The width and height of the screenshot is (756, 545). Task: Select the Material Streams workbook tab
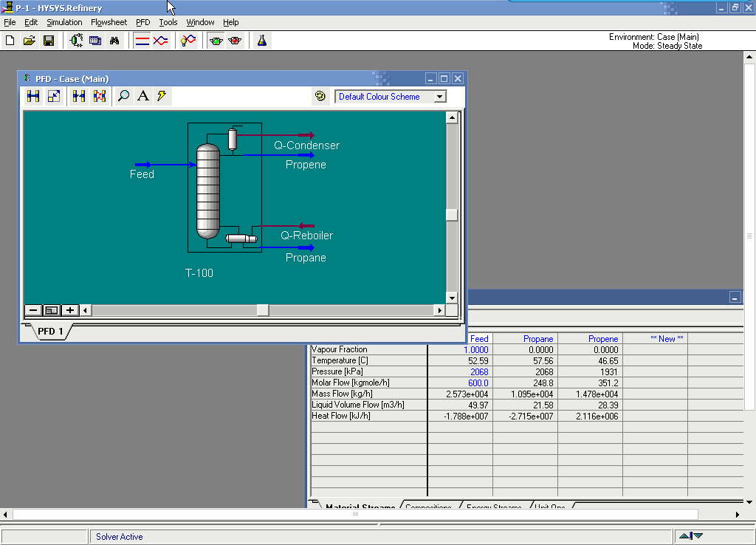360,505
